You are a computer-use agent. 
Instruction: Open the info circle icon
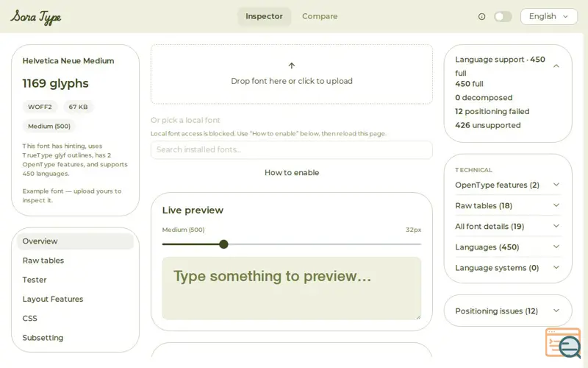(x=481, y=16)
